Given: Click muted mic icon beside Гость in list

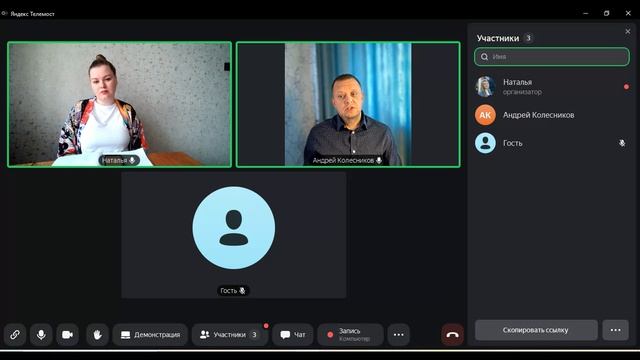Looking at the screenshot, I should (x=622, y=143).
